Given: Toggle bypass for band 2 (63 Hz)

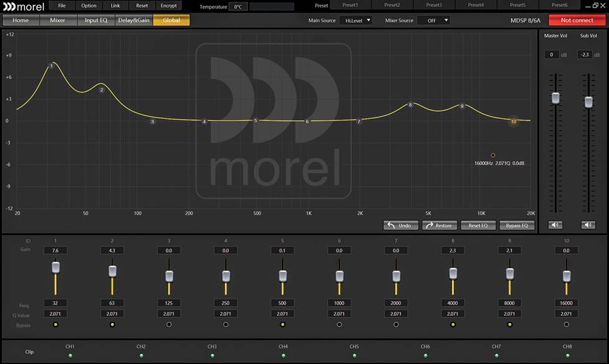Looking at the screenshot, I should (112, 324).
